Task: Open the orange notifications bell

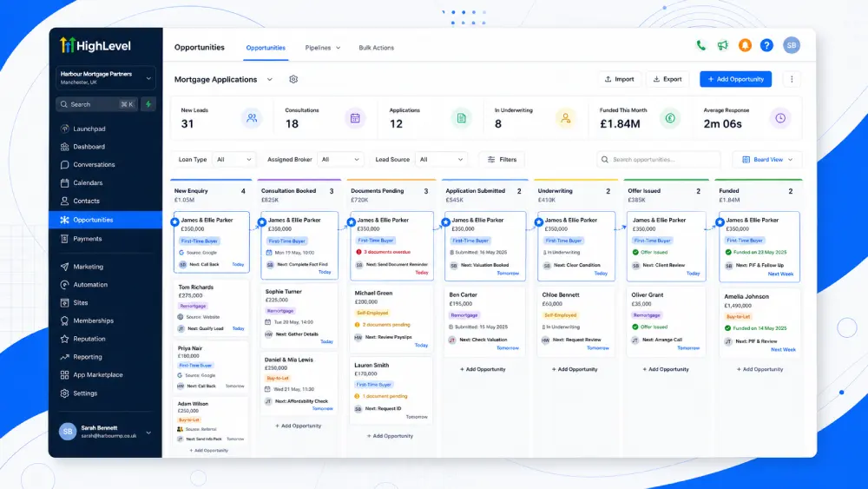Action: tap(745, 45)
